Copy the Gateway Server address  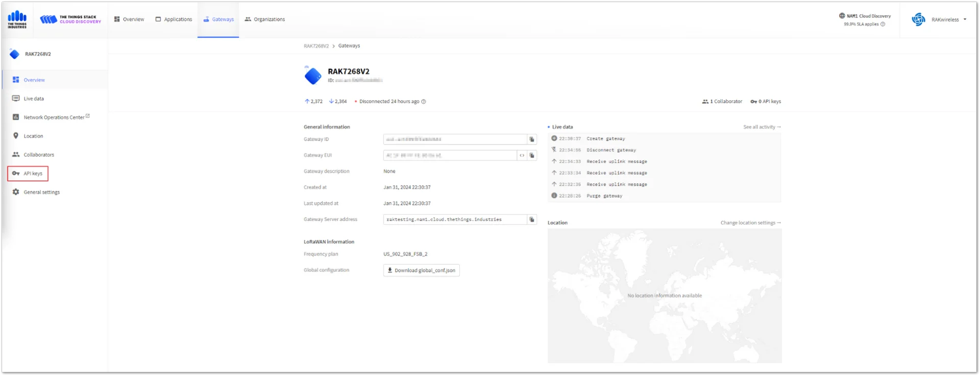click(532, 219)
